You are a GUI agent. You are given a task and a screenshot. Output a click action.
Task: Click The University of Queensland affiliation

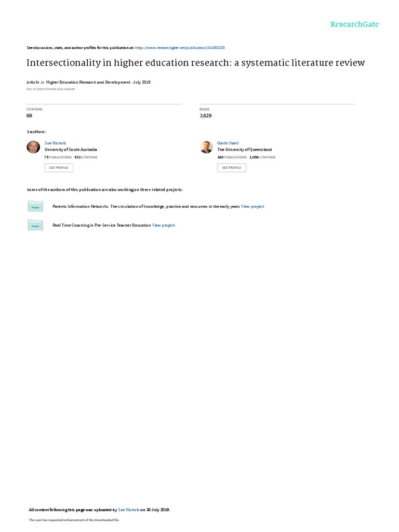tap(245, 150)
